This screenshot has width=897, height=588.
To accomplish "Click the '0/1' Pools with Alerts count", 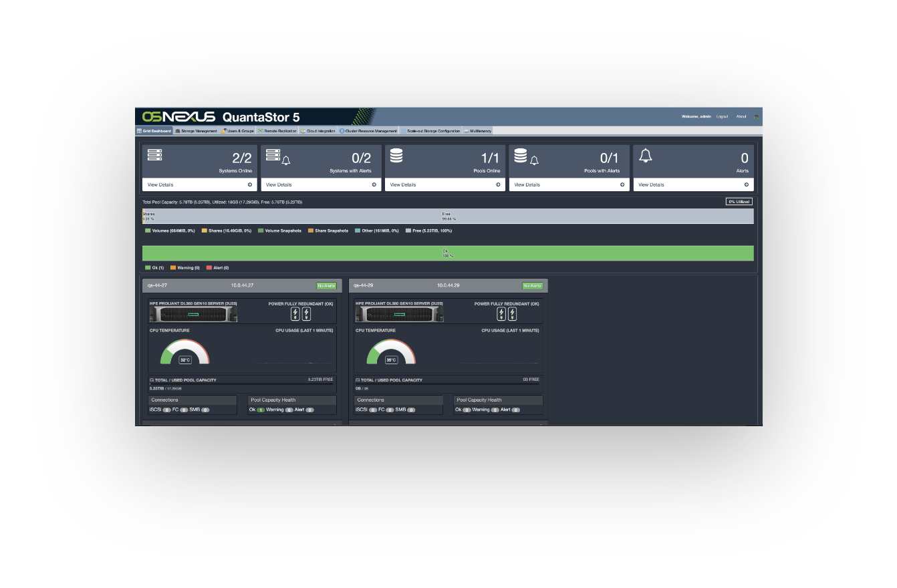I will 609,158.
